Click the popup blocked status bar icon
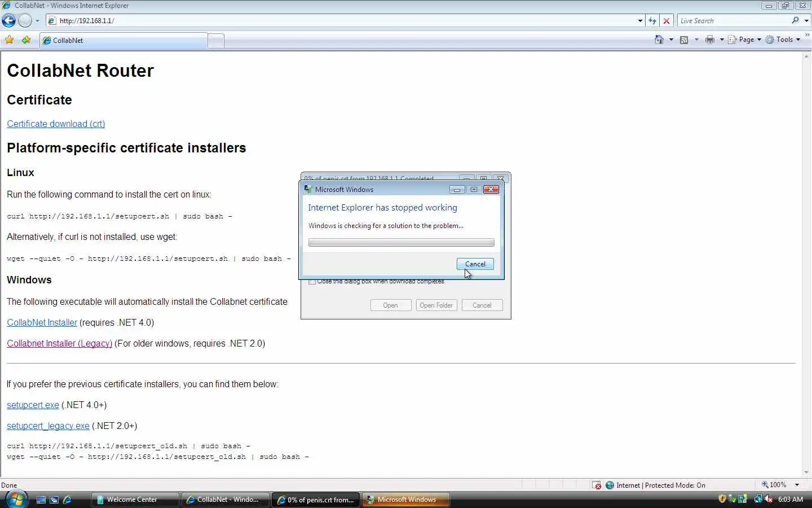 (x=597, y=485)
